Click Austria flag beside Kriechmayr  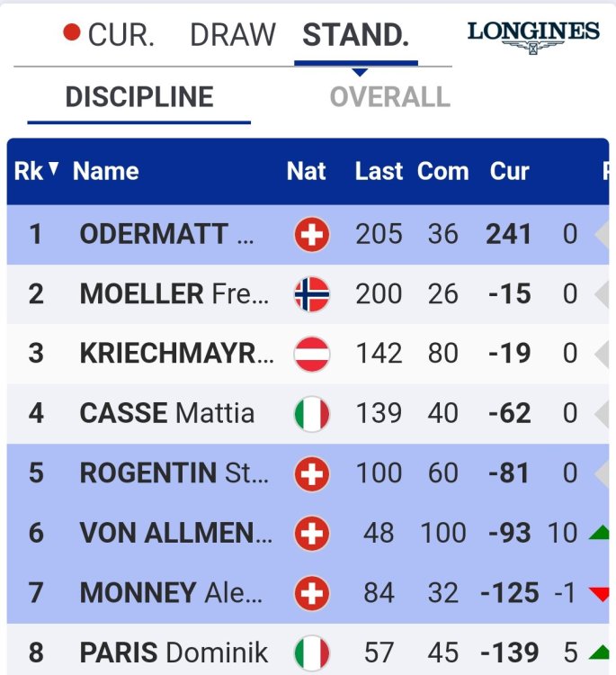(312, 354)
